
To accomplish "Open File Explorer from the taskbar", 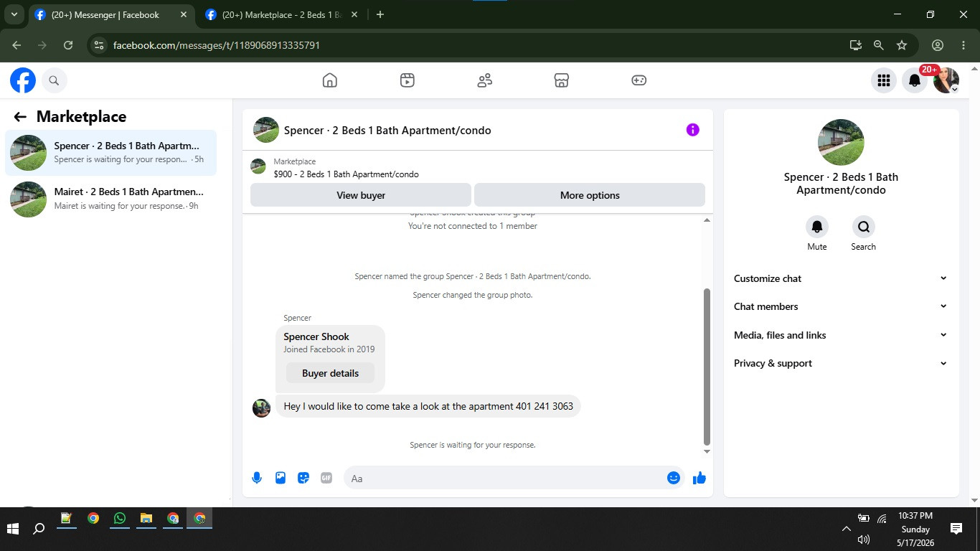I will (x=146, y=518).
